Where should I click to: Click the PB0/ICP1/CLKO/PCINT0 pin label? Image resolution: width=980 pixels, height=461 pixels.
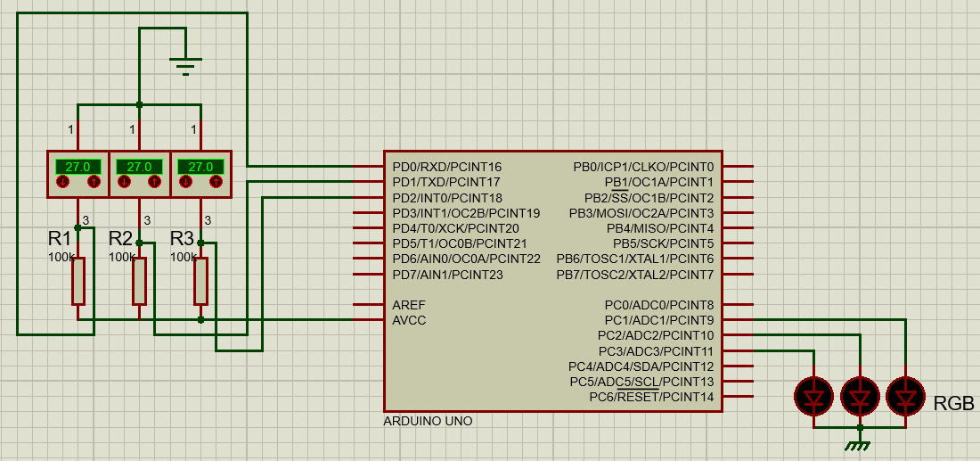coord(643,167)
